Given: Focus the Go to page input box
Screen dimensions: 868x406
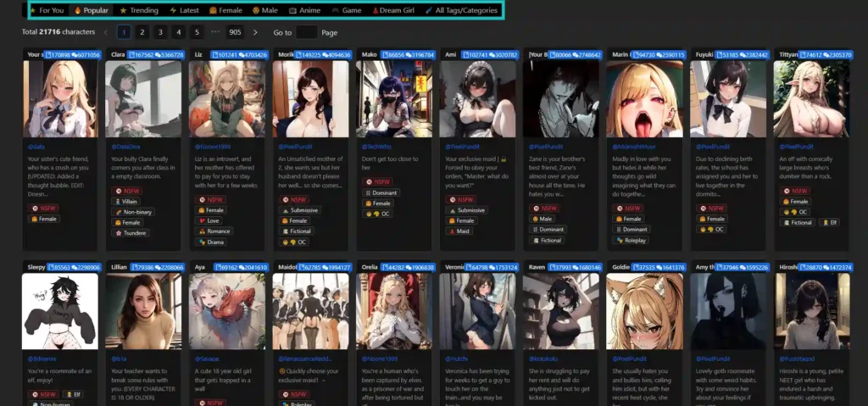Looking at the screenshot, I should pyautogui.click(x=307, y=32).
